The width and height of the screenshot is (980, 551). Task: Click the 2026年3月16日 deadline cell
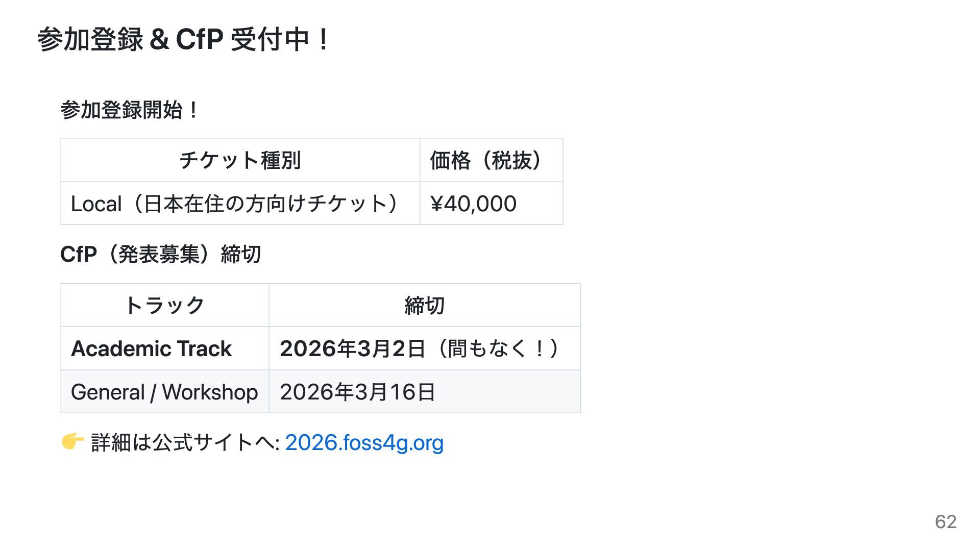(x=357, y=392)
